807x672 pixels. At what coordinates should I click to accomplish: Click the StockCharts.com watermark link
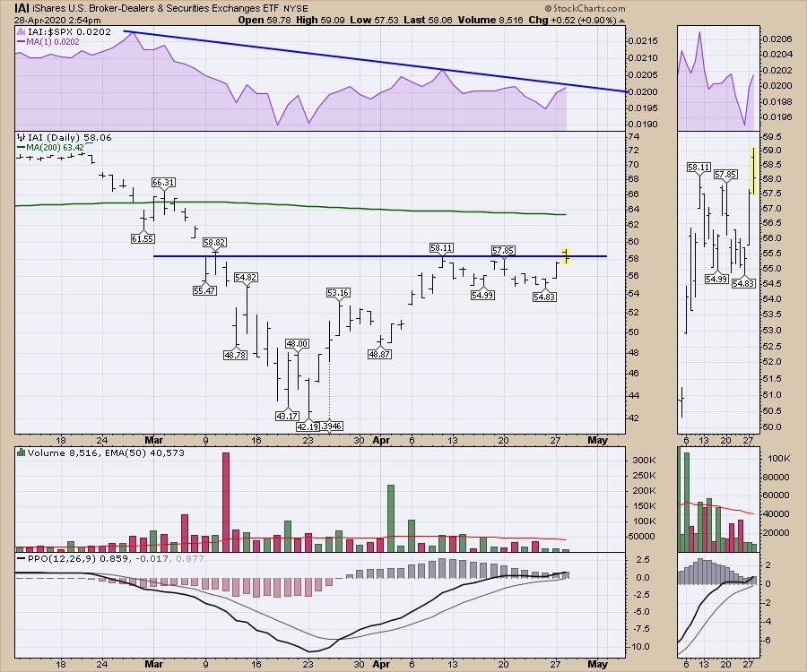pos(589,9)
